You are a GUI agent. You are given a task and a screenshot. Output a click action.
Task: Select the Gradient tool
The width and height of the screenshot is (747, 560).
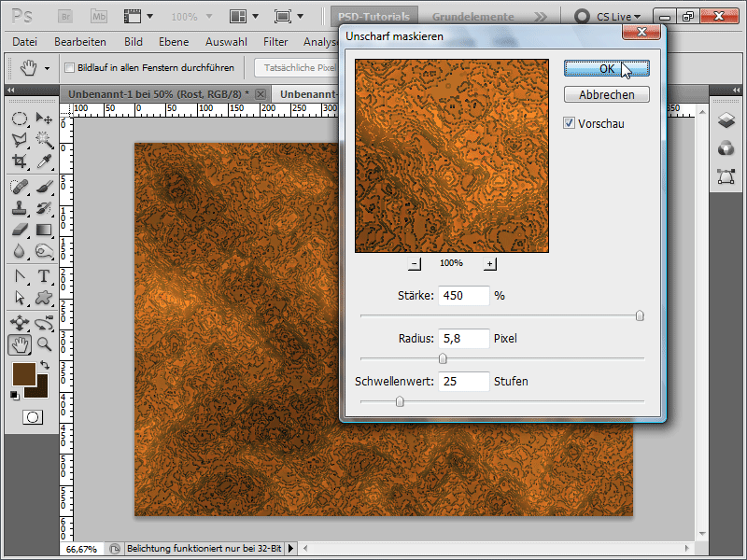point(44,230)
